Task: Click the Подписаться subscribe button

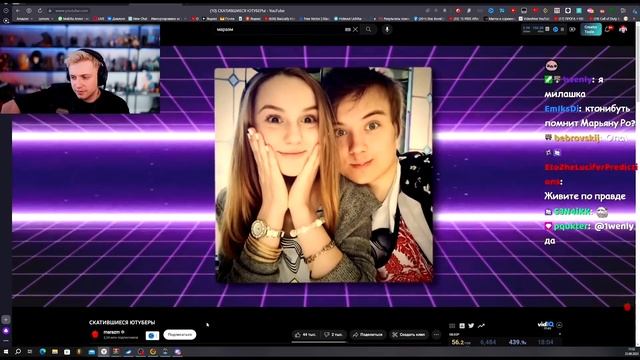Action: [x=180, y=335]
